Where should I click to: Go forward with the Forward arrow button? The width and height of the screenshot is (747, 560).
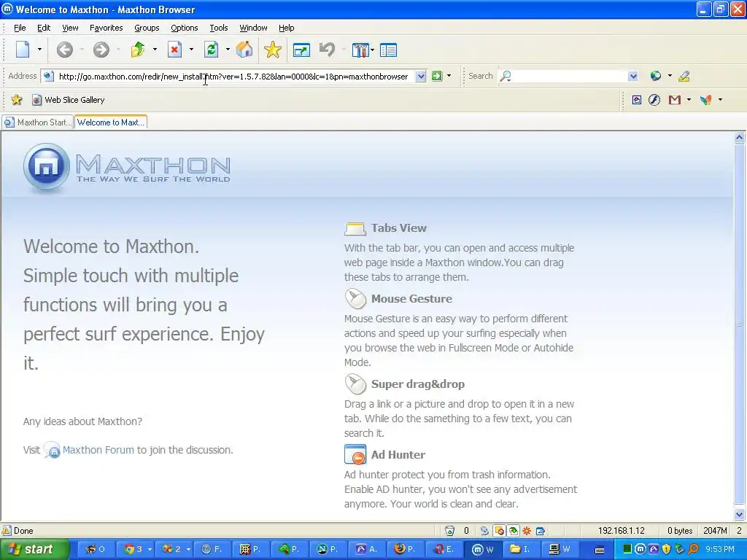[101, 50]
